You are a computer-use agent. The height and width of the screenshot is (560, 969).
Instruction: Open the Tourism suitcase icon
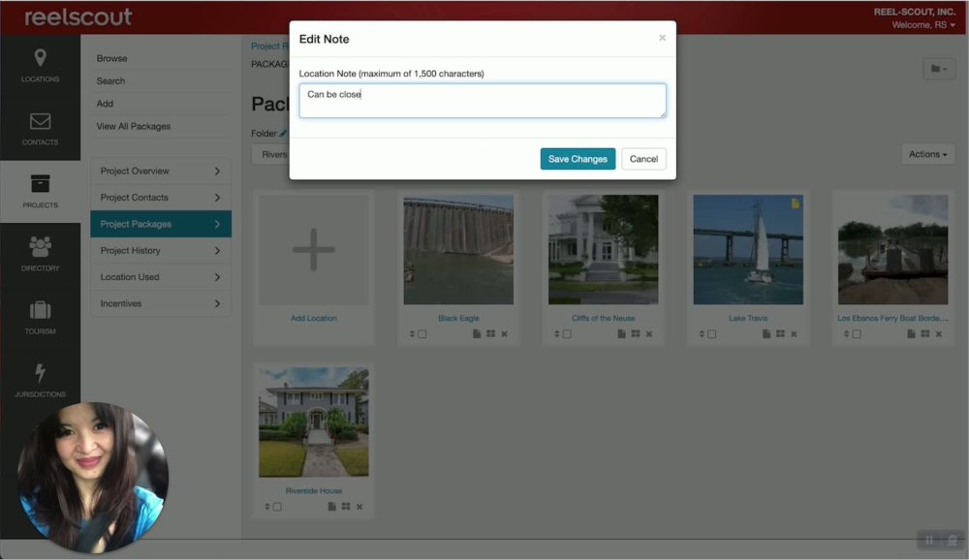pos(40,310)
